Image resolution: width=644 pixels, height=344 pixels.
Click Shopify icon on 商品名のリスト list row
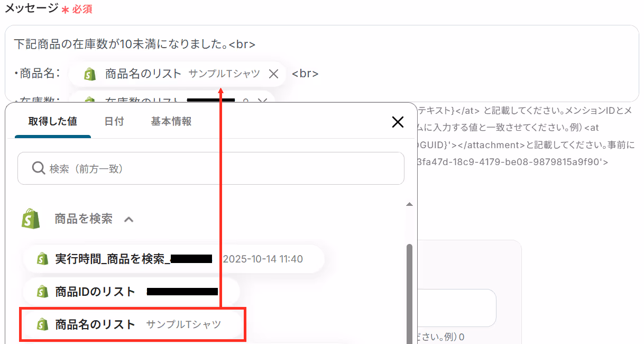(x=43, y=324)
